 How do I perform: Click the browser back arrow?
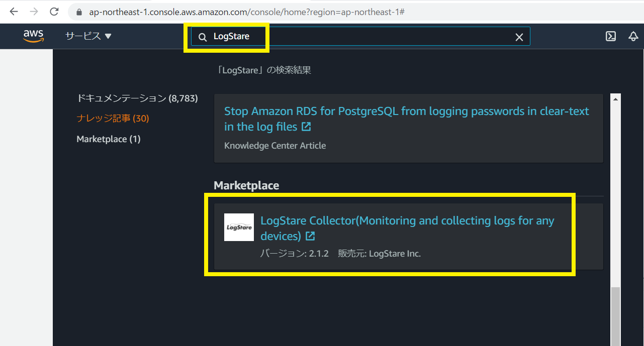14,11
